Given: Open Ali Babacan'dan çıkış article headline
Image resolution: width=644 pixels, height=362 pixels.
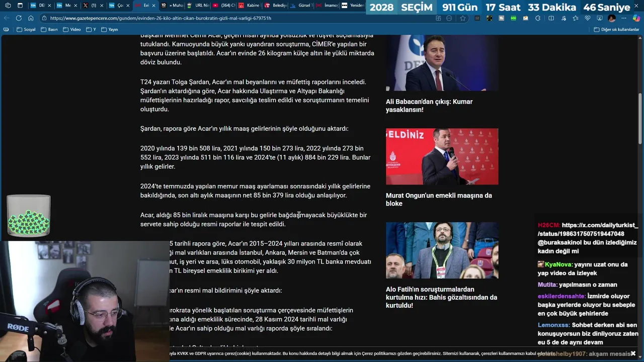Looking at the screenshot, I should (429, 106).
